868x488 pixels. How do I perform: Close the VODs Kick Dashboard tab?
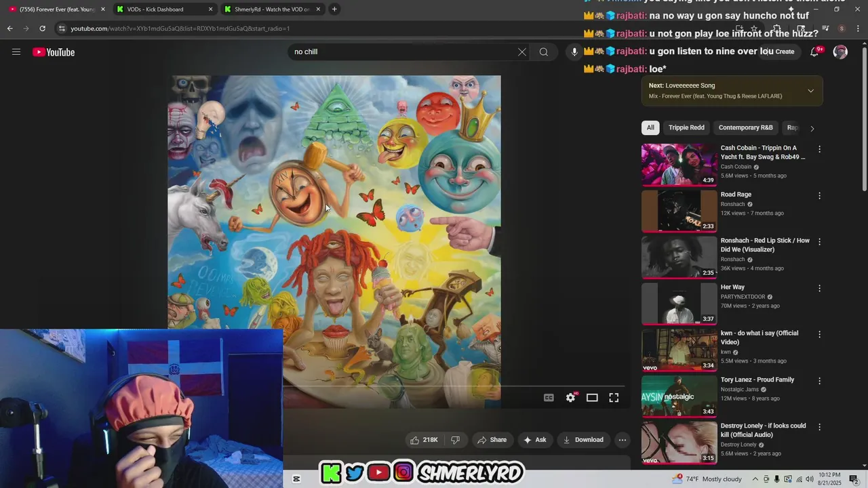210,9
